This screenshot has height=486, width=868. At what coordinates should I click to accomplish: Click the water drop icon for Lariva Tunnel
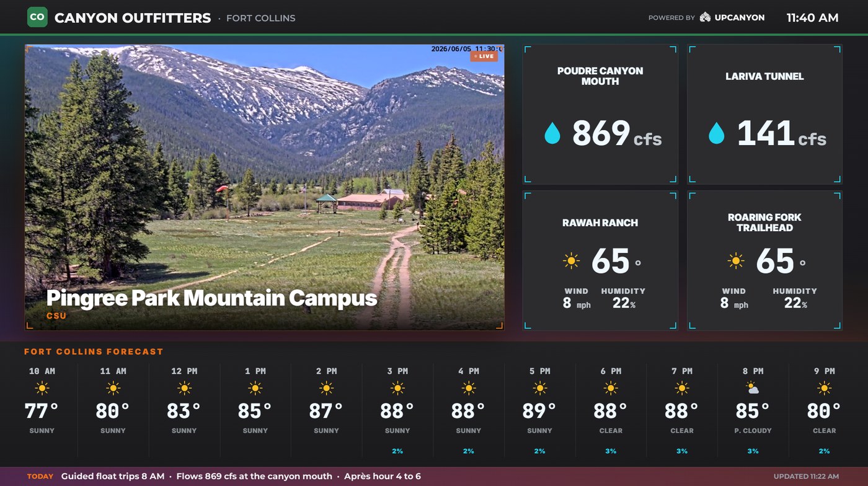click(716, 133)
